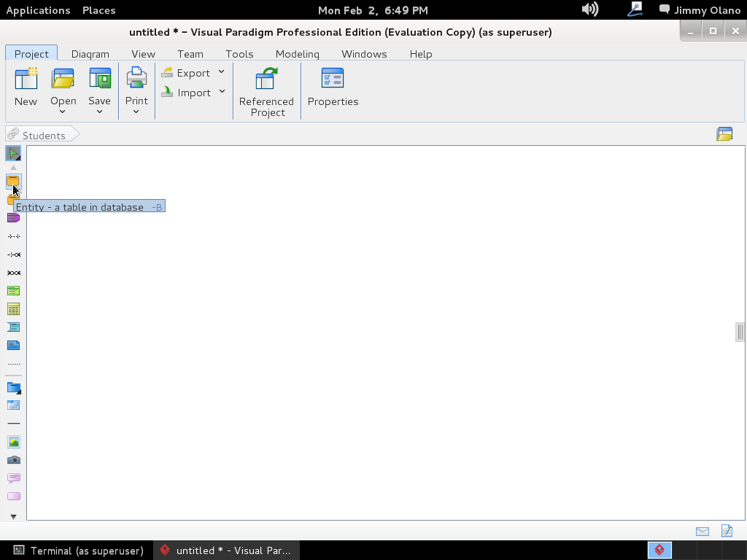Select the Entity tool in the palette
747x560 pixels.
coord(13,181)
